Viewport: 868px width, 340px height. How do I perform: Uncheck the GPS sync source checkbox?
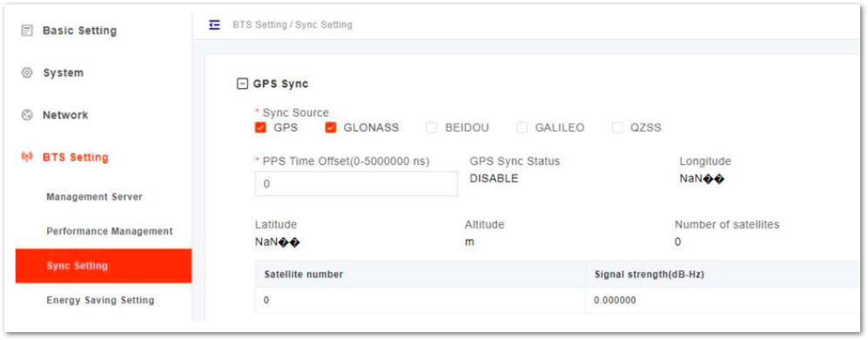[x=260, y=127]
